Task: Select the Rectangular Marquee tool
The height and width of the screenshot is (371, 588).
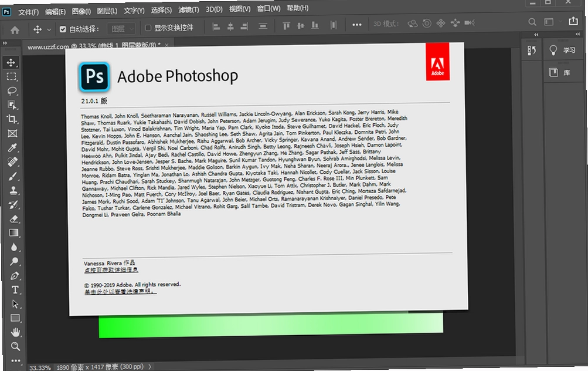Action: pyautogui.click(x=12, y=76)
